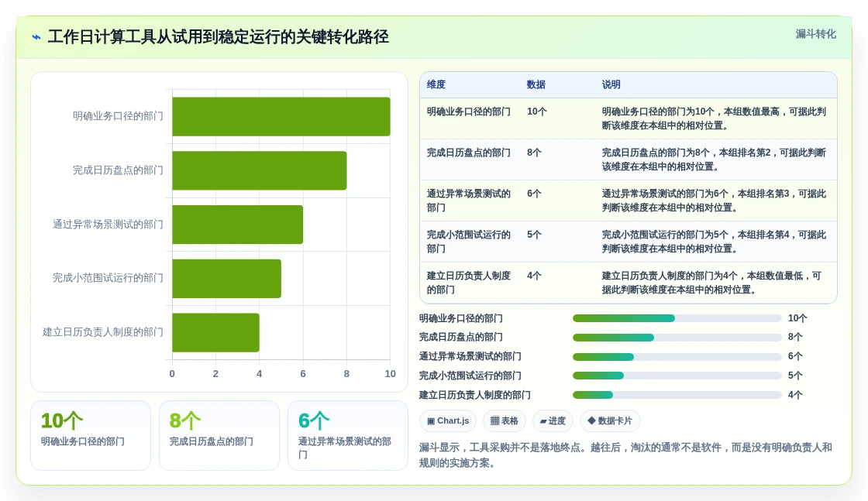Image resolution: width=868 pixels, height=501 pixels.
Task: Click the 完成日历盘点的部门 chart bar
Action: point(260,170)
